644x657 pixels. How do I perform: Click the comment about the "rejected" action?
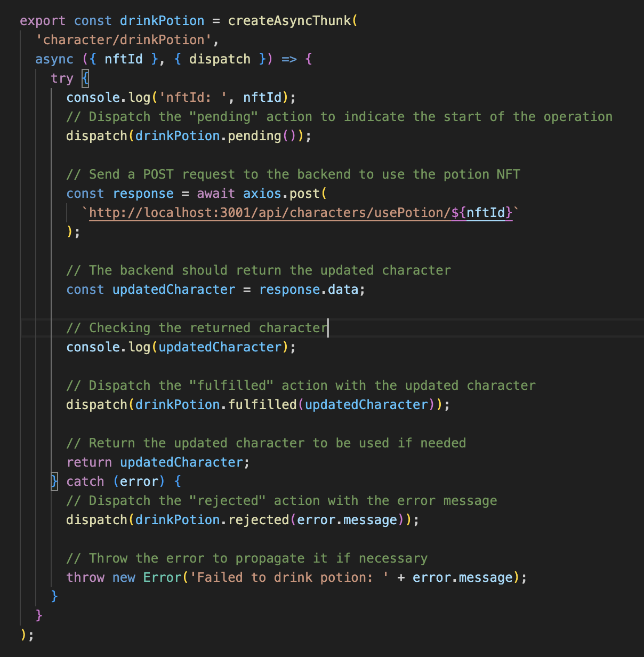click(281, 501)
